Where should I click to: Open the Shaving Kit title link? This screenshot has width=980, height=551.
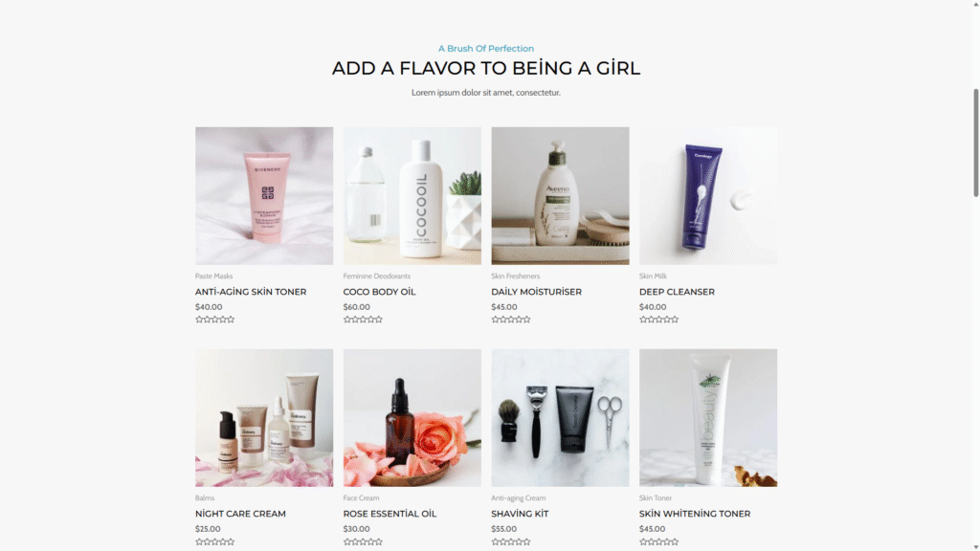(520, 514)
